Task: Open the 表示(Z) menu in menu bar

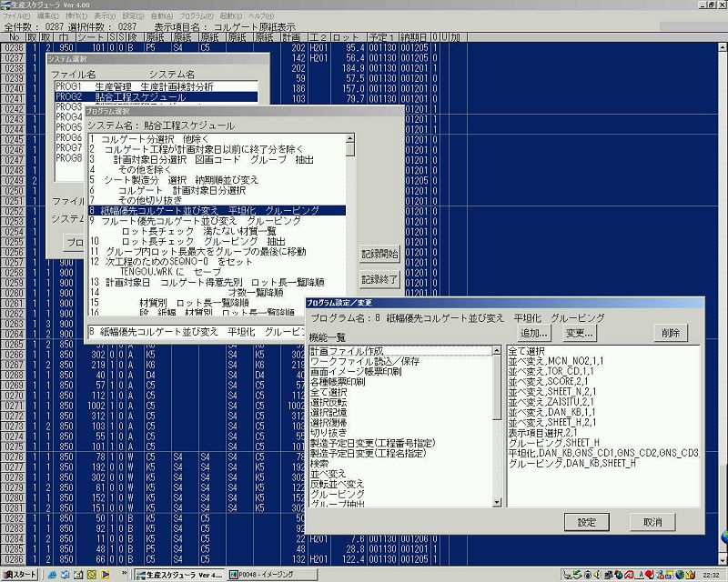Action: tap(105, 16)
